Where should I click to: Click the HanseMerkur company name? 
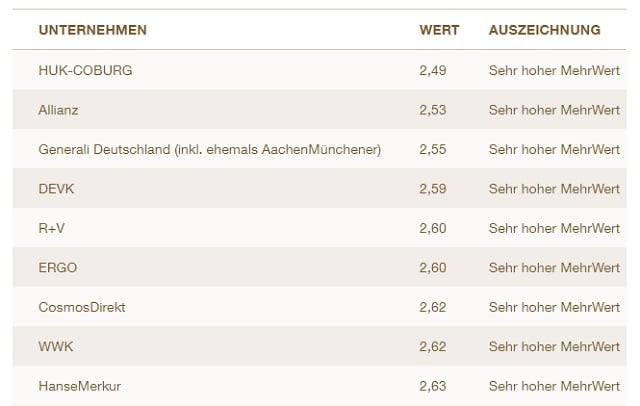pos(79,386)
